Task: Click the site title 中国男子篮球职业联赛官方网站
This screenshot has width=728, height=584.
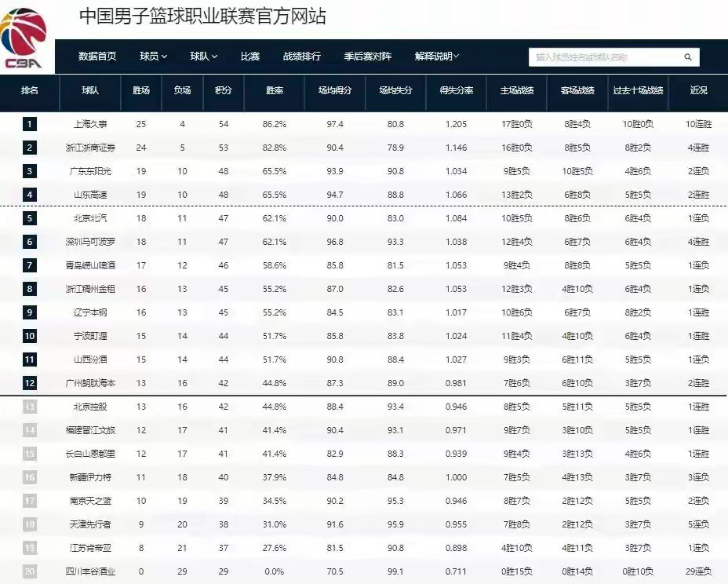Action: tap(202, 16)
